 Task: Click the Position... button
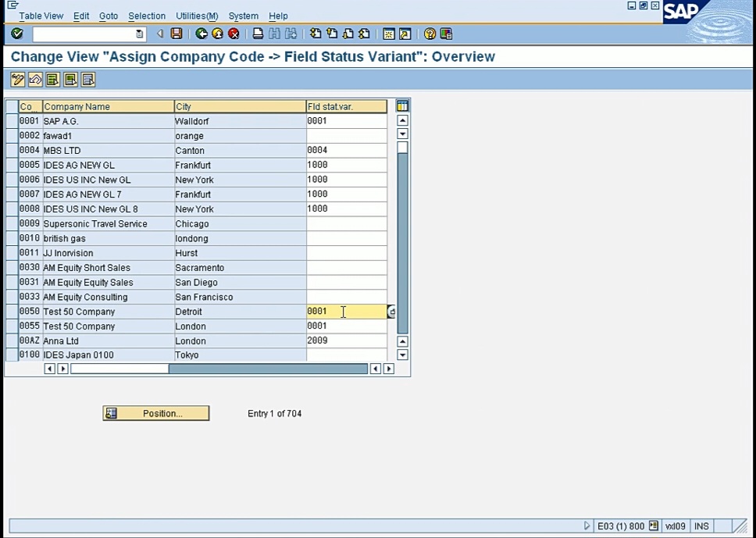pos(155,413)
